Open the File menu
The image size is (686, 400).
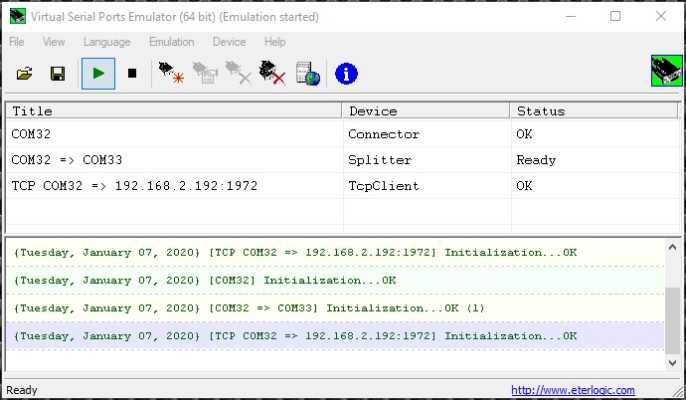[17, 42]
